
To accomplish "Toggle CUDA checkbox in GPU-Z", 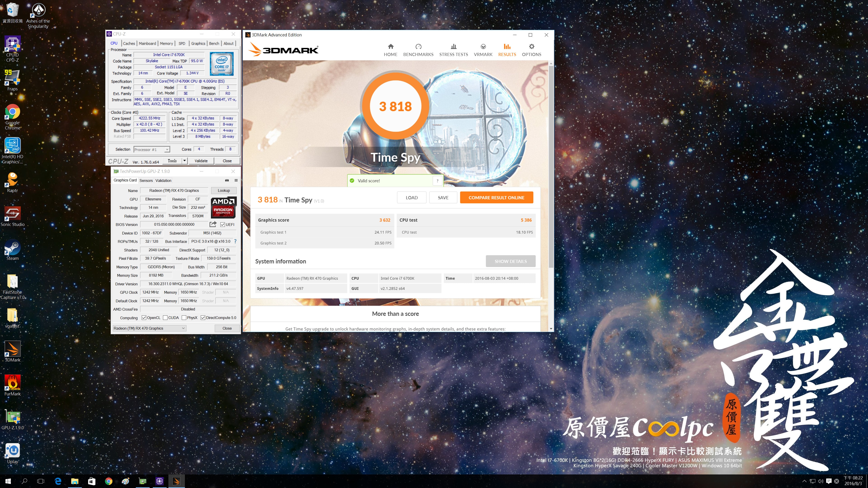I will (165, 318).
